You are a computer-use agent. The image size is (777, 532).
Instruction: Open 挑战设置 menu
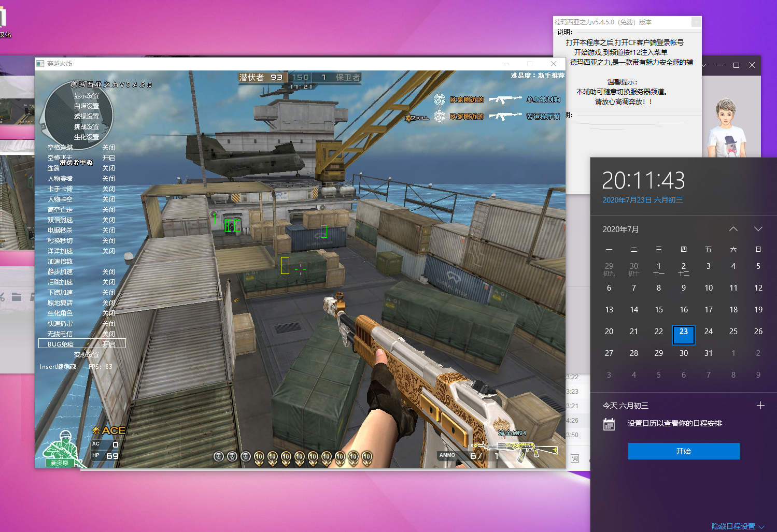(86, 127)
